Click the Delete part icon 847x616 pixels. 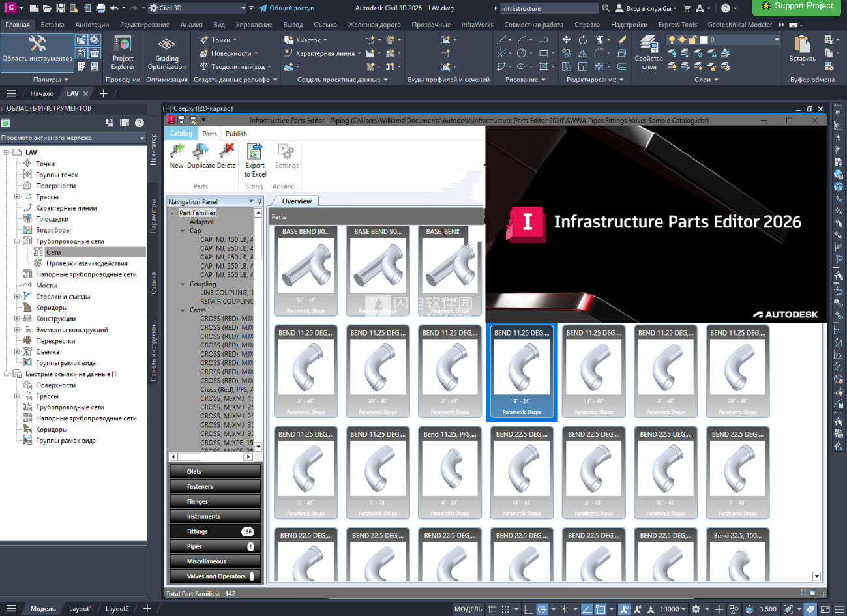(226, 151)
